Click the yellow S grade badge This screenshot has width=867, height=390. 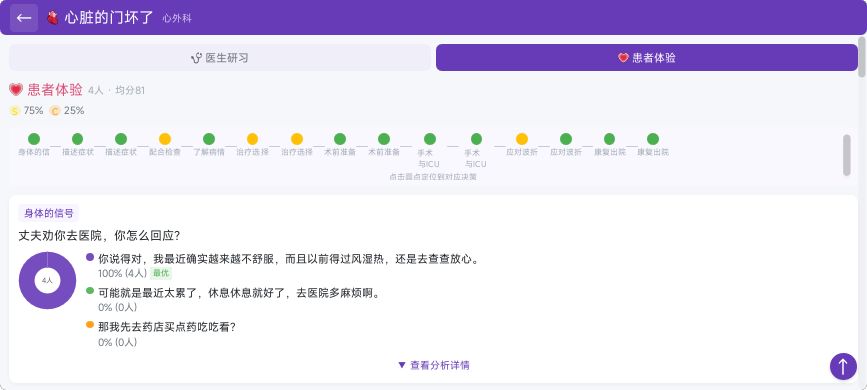tap(15, 111)
